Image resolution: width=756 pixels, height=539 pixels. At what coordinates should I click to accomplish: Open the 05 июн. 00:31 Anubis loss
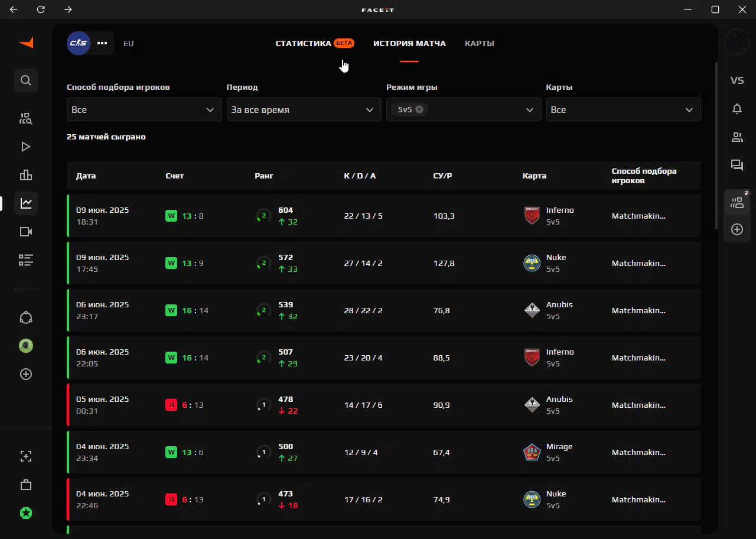point(384,405)
